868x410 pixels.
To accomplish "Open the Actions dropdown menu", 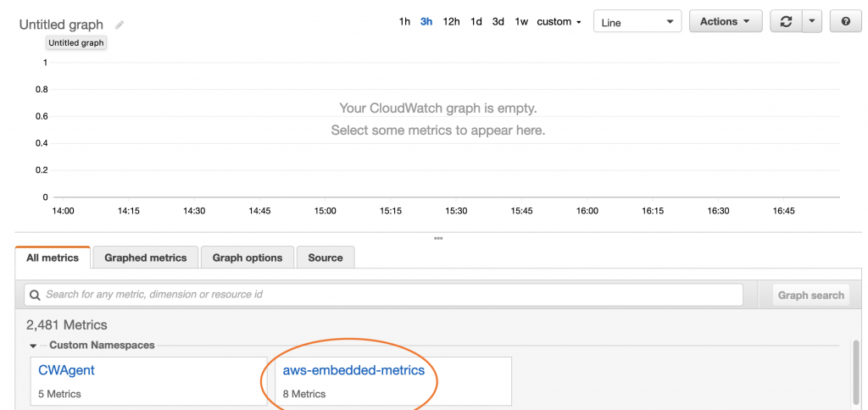I will click(x=726, y=21).
